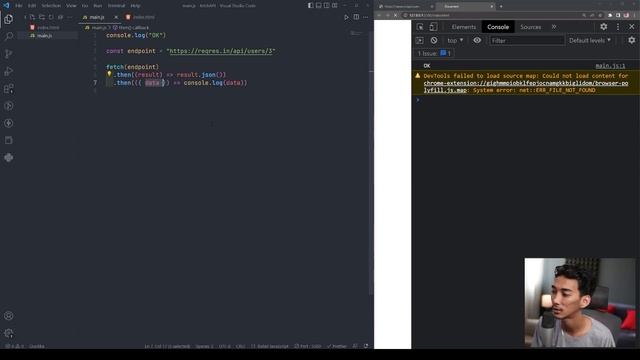Open DevTools Settings gear

pos(604,27)
